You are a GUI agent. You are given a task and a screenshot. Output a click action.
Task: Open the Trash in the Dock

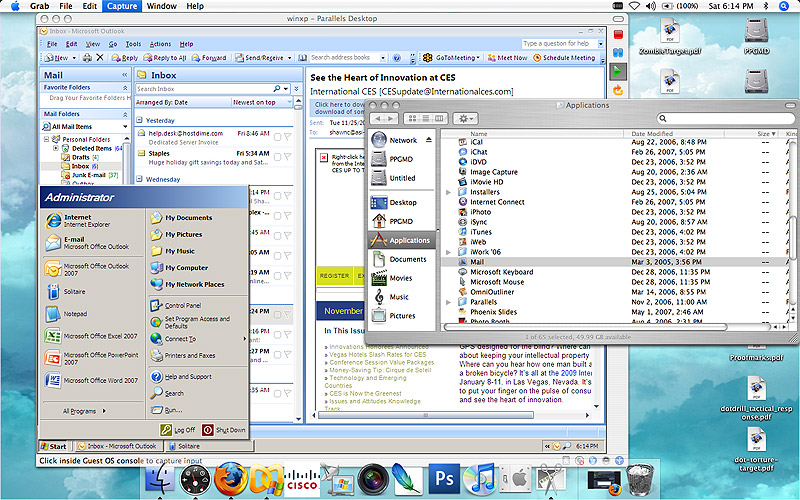click(x=640, y=480)
